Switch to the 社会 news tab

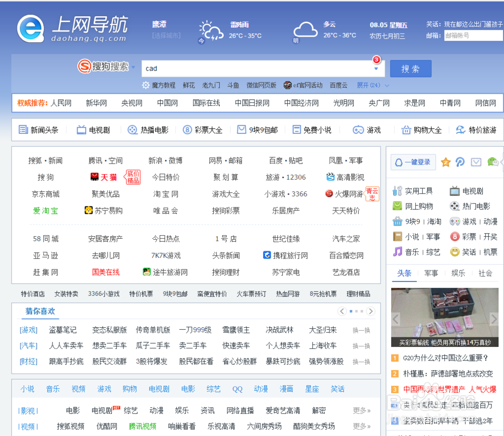[485, 273]
